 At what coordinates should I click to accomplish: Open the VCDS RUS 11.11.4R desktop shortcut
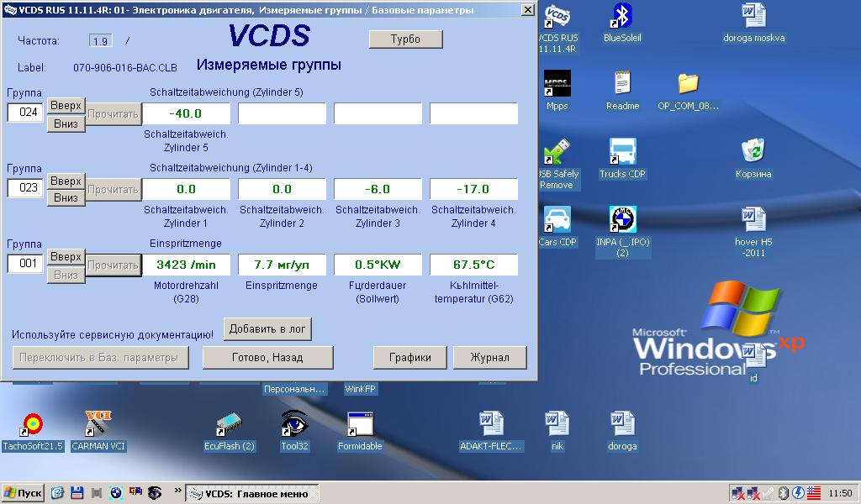coord(557,28)
